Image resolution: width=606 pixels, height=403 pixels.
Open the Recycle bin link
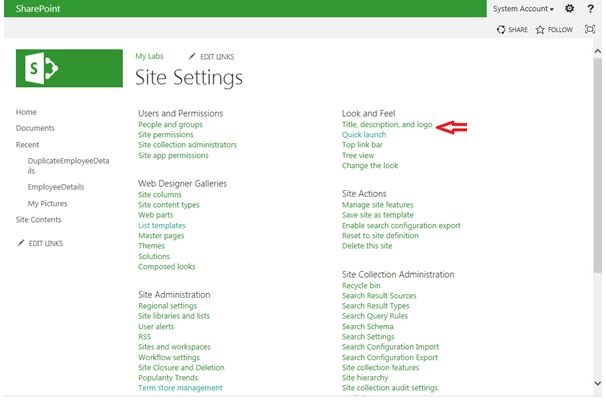pos(361,285)
